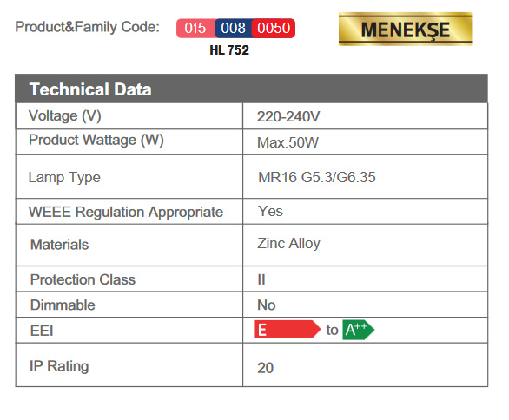Select the pink 015 code segment
The height and width of the screenshot is (420, 509).
(x=195, y=29)
